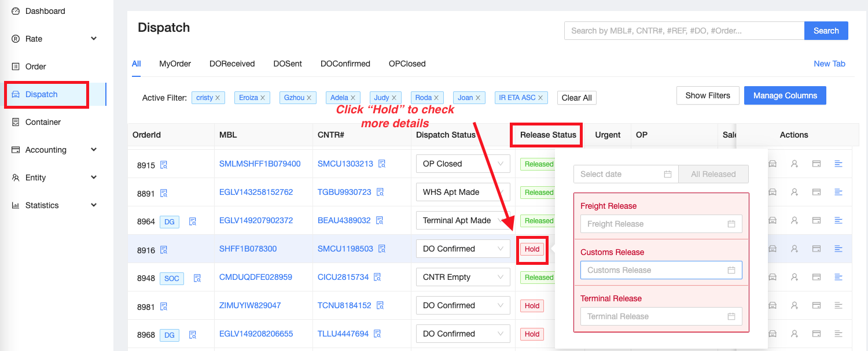This screenshot has height=351, width=868.
Task: Open the DO Confirmed dropdown for order 8981
Action: [462, 305]
